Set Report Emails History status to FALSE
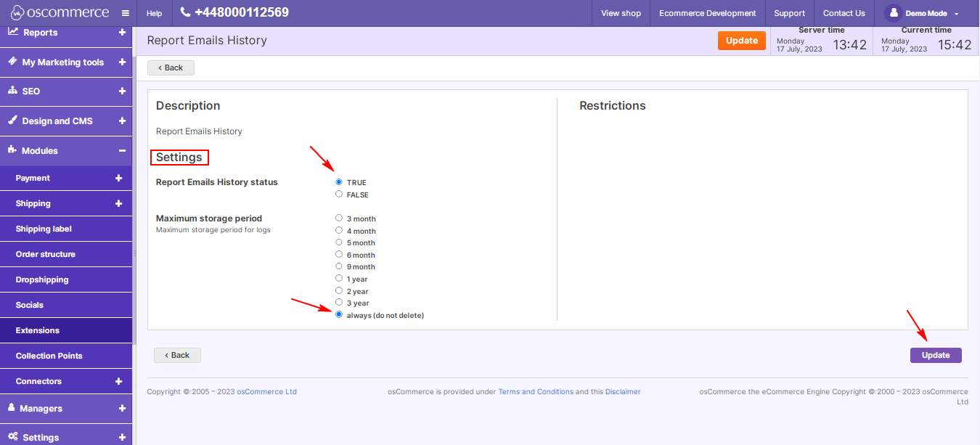 (338, 194)
